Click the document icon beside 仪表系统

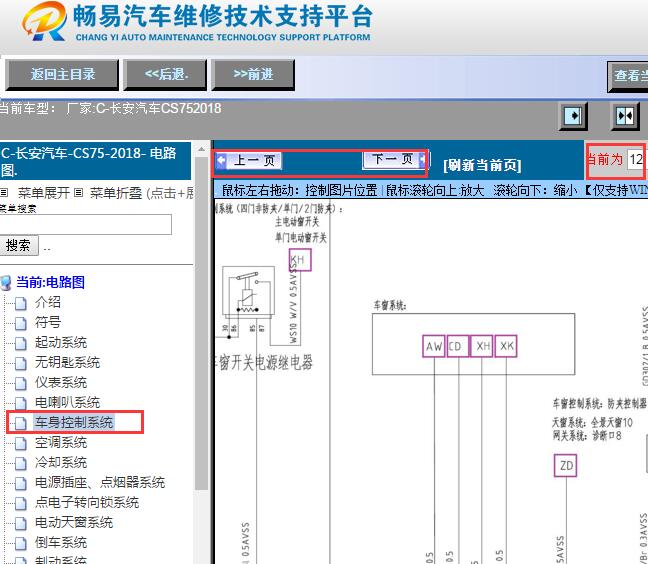click(21, 383)
